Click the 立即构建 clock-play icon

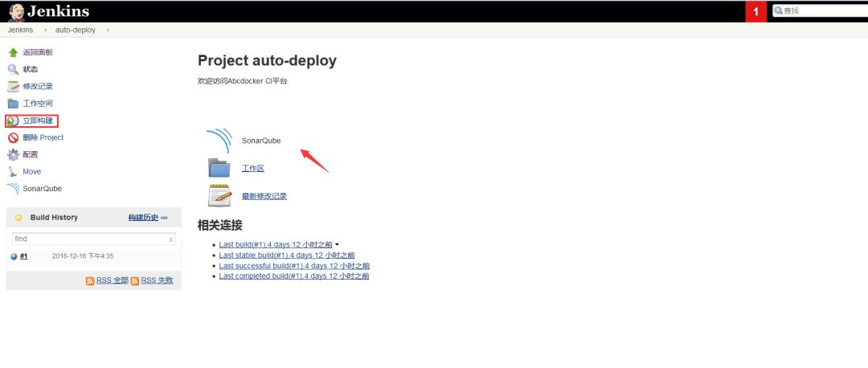pyautogui.click(x=14, y=121)
